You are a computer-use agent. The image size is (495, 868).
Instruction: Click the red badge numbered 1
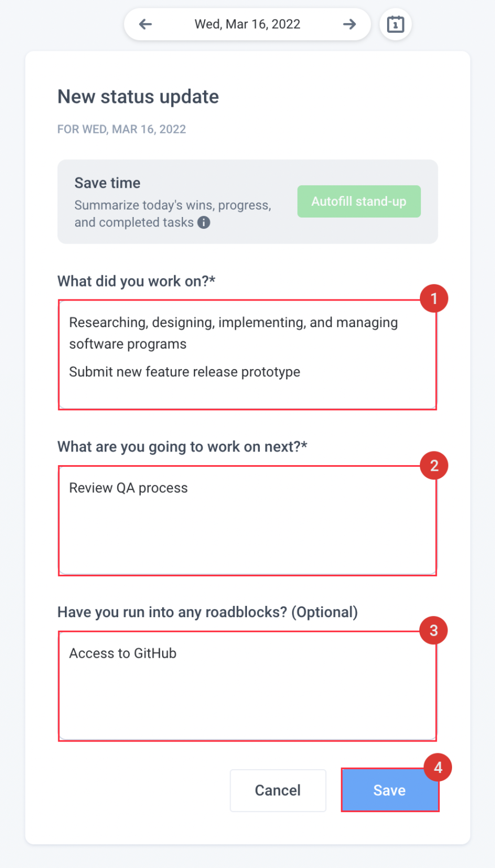click(434, 298)
